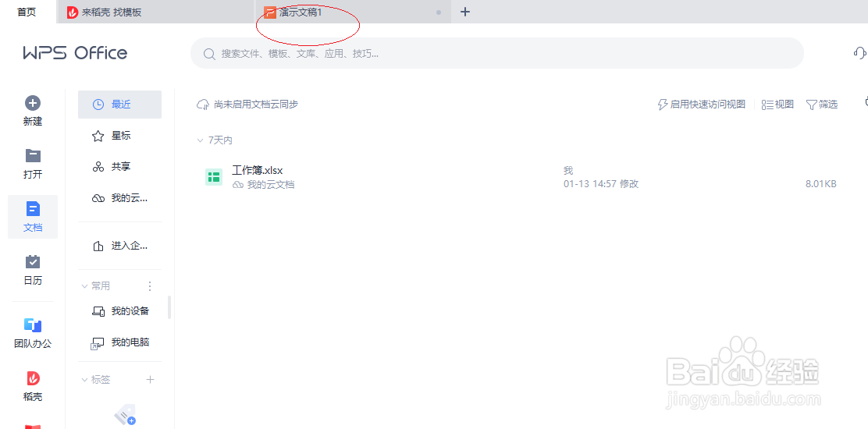Open the 视图 view options

777,104
